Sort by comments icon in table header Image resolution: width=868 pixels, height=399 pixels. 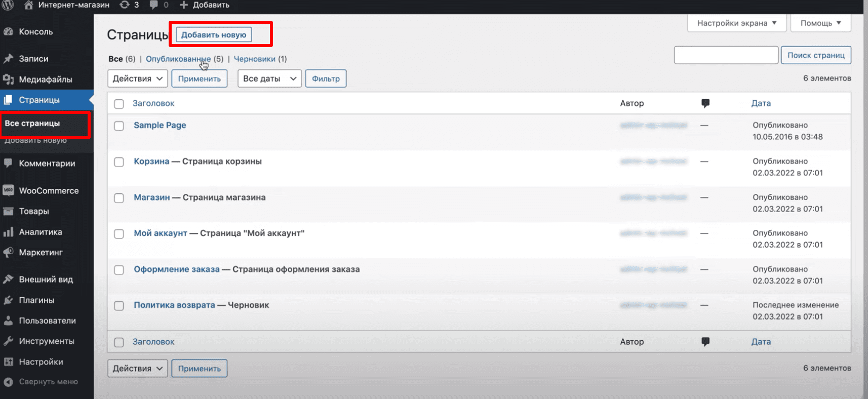tap(705, 103)
